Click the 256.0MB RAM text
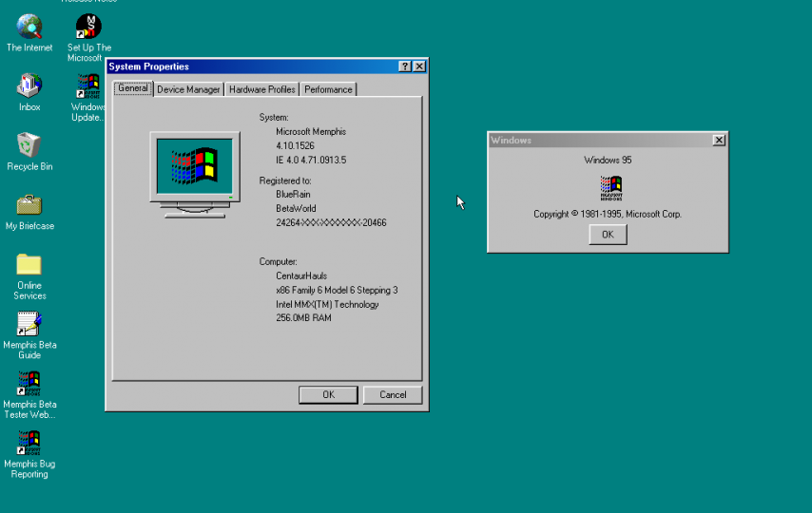 tap(303, 318)
